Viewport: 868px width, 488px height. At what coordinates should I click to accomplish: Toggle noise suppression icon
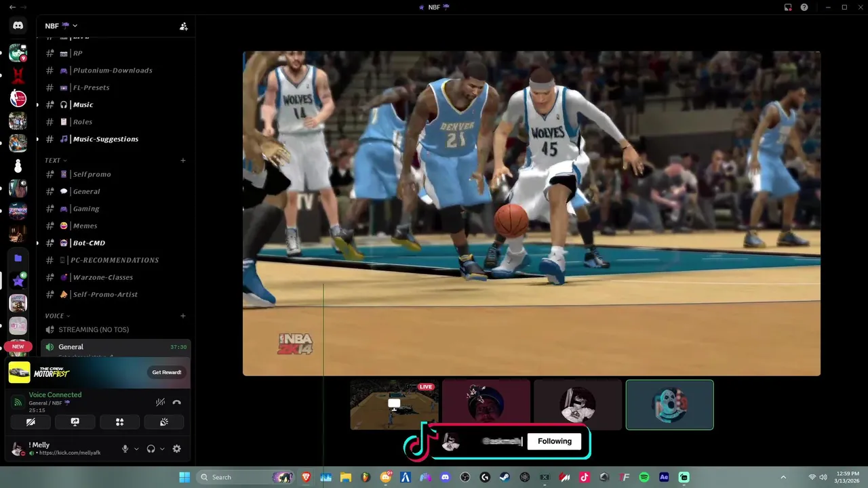[160, 402]
